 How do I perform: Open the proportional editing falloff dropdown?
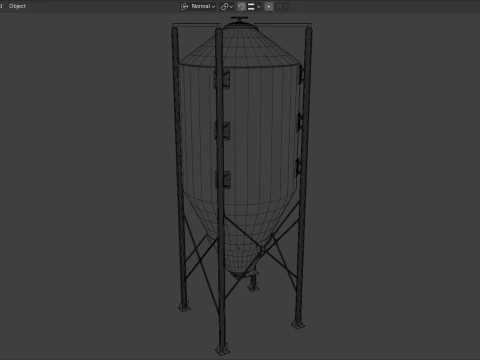pos(282,6)
